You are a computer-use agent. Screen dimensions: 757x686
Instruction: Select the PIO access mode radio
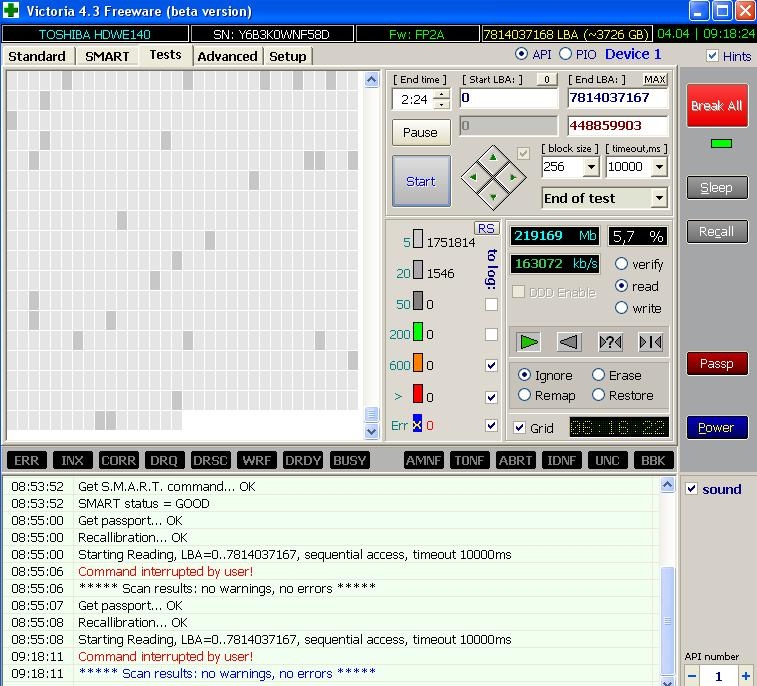coord(565,54)
